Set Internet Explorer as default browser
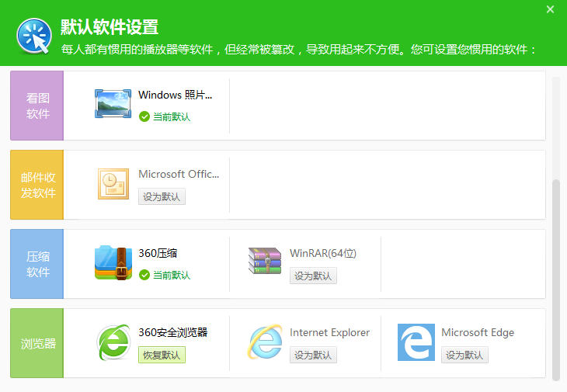567x392 pixels. [313, 355]
